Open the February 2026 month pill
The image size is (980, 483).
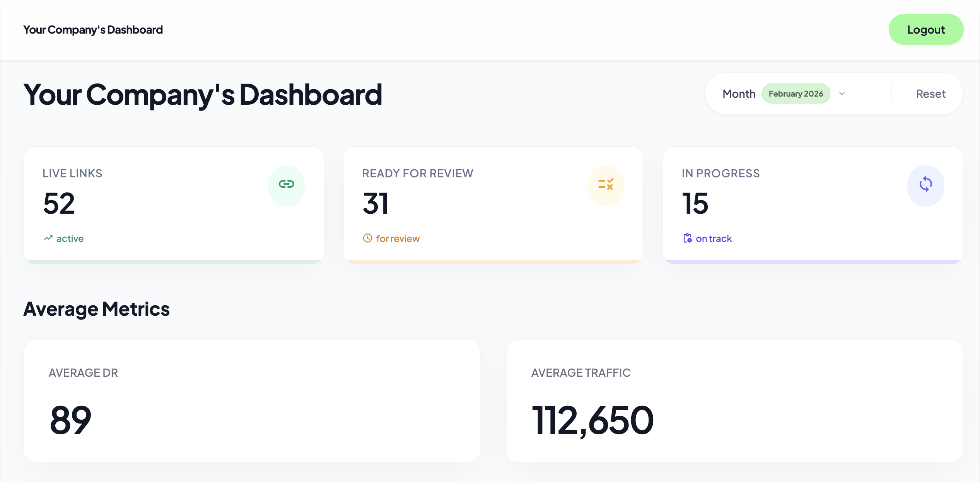796,94
